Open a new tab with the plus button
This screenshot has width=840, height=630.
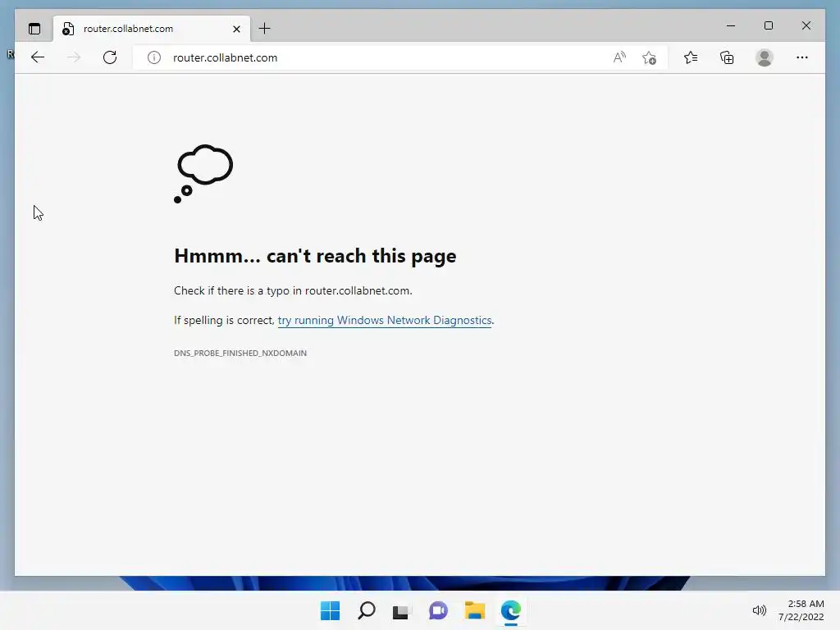(x=265, y=29)
